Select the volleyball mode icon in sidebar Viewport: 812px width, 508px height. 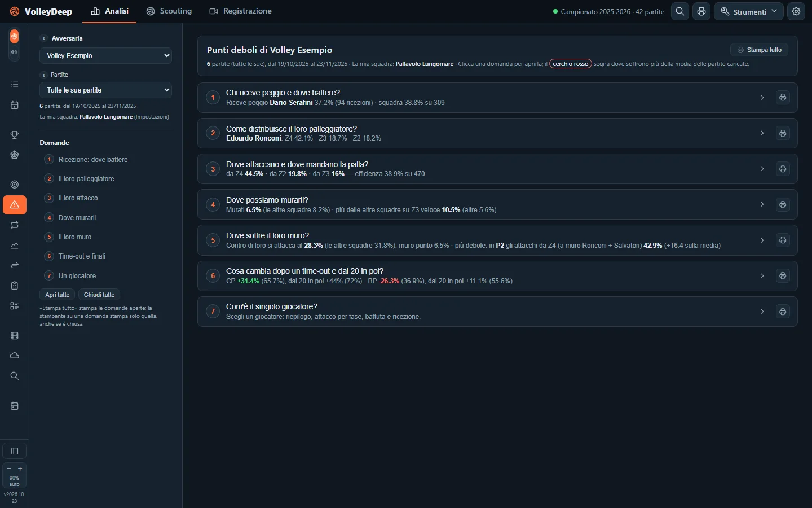14,36
